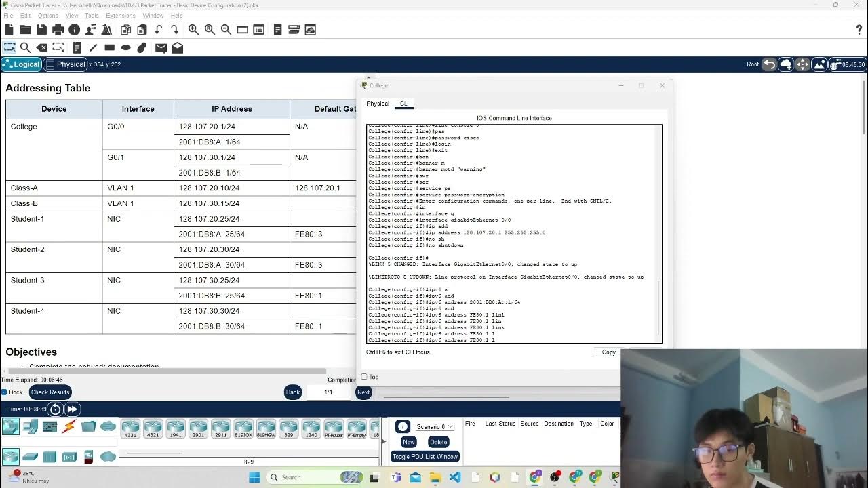Expand the PDU panel arrow
This screenshot has height=488, width=868.
(x=384, y=441)
